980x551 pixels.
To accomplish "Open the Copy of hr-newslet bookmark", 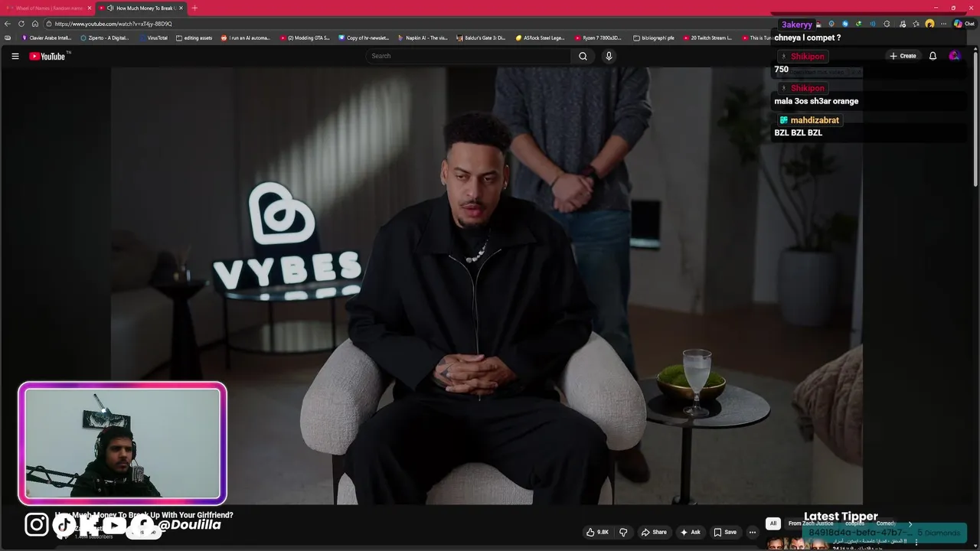I will 364,37.
